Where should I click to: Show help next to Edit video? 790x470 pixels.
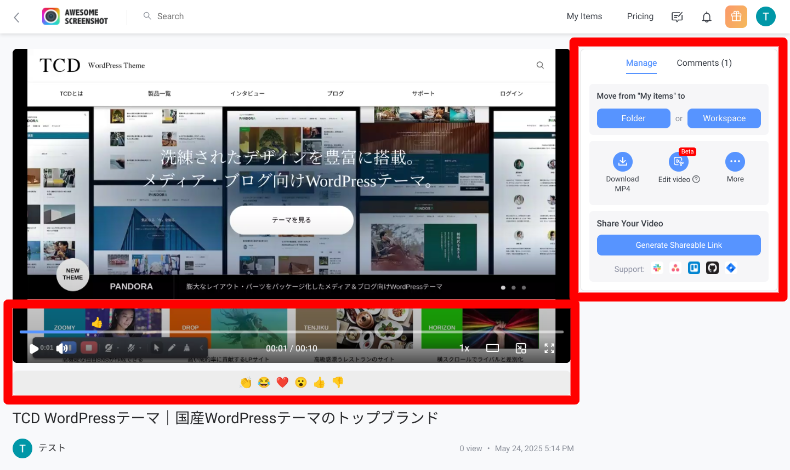click(x=696, y=179)
